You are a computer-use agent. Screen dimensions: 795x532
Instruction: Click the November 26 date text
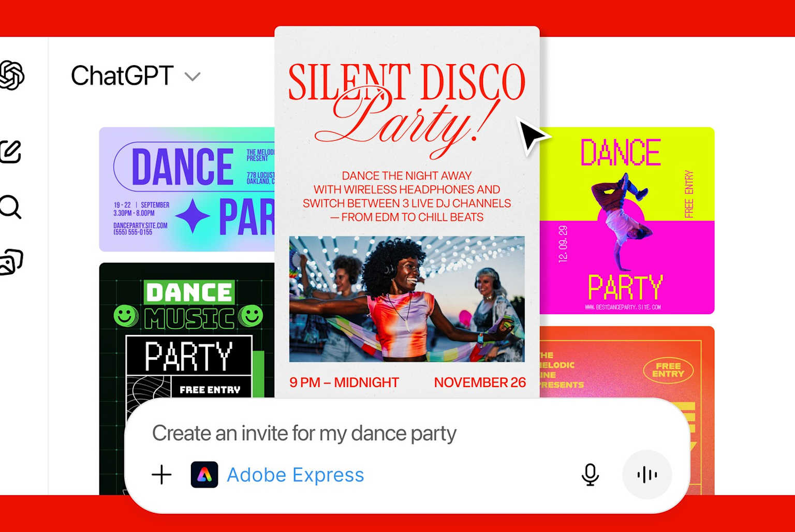tap(480, 382)
